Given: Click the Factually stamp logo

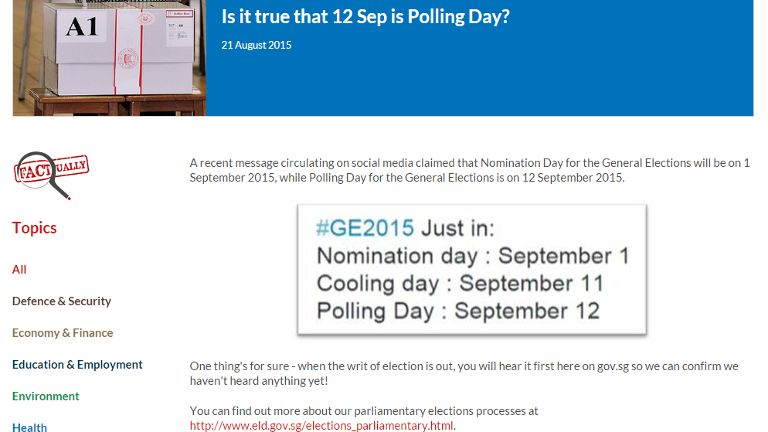Looking at the screenshot, I should pos(51,173).
